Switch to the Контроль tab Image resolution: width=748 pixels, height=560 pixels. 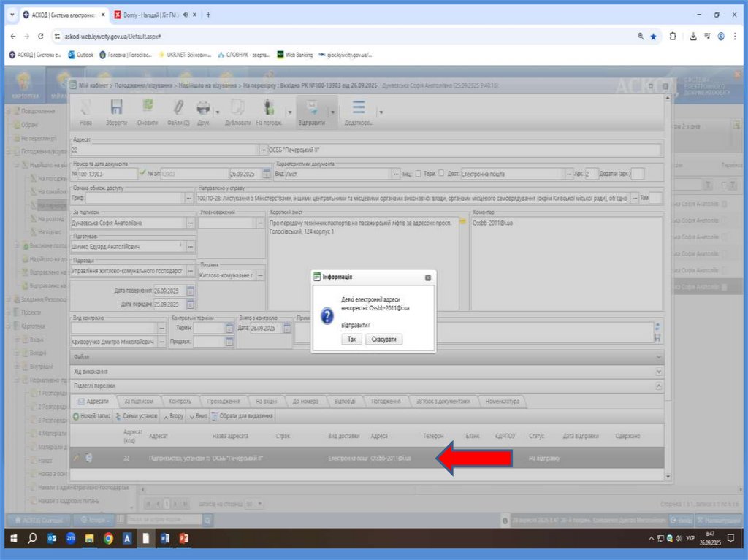(x=180, y=401)
